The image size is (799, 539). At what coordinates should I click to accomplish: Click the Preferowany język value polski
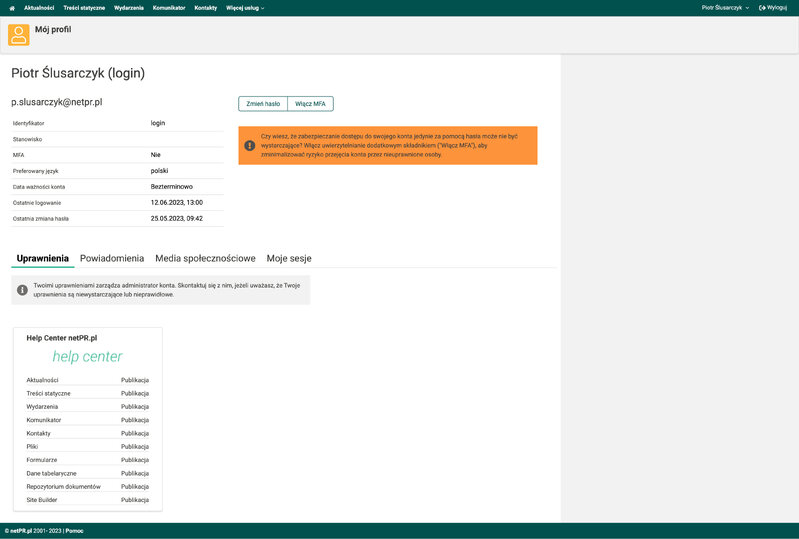[159, 171]
